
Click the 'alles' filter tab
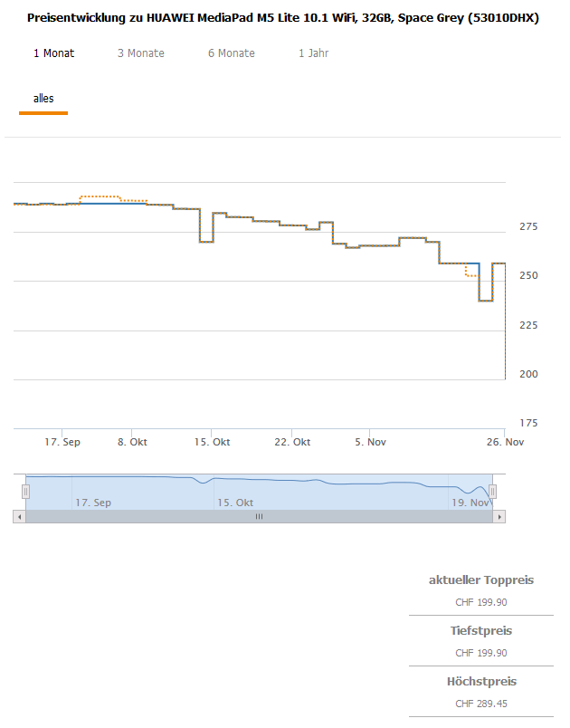coord(43,99)
